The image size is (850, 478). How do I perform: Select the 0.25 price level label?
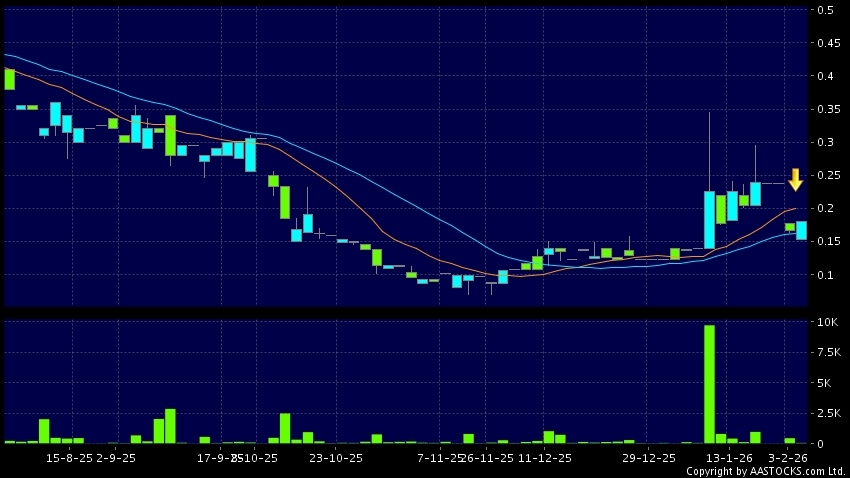tap(826, 176)
